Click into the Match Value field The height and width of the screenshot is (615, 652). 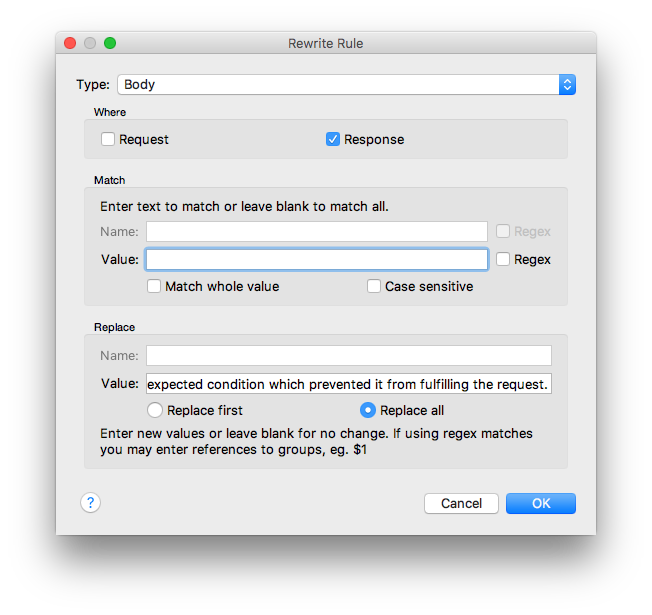point(316,259)
